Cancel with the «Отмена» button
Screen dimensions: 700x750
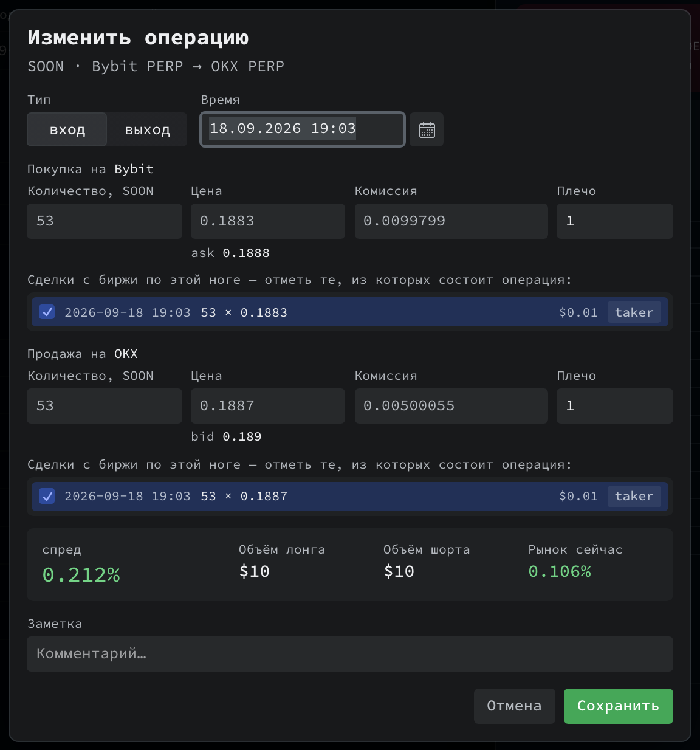click(x=514, y=706)
